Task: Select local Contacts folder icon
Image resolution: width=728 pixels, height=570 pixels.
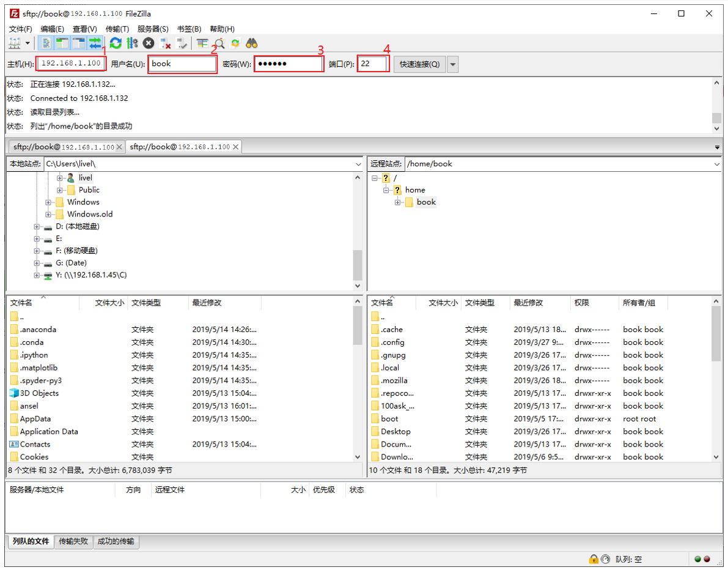Action: pyautogui.click(x=14, y=444)
